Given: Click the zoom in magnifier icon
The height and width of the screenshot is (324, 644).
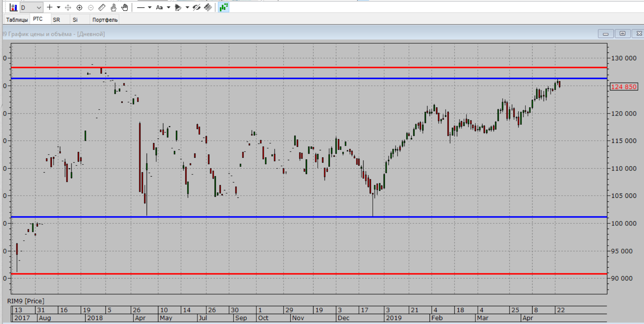Looking at the screenshot, I should pos(79,7).
